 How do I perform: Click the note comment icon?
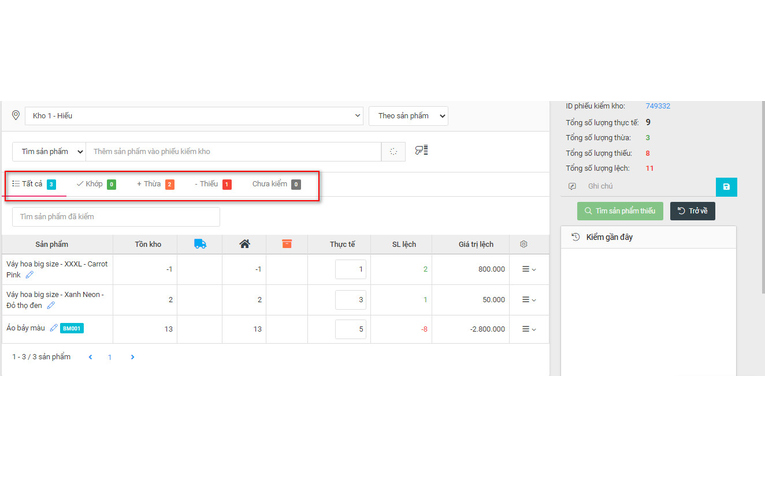[572, 186]
